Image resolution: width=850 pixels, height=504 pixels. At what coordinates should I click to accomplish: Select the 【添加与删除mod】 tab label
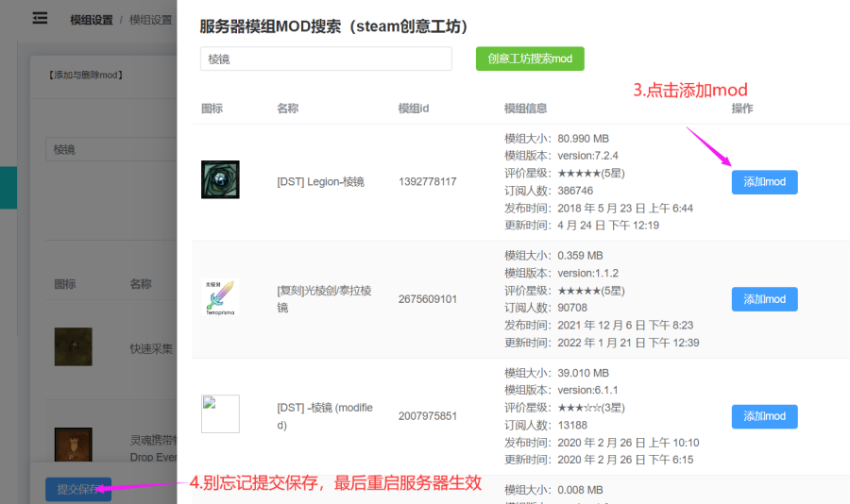point(86,75)
